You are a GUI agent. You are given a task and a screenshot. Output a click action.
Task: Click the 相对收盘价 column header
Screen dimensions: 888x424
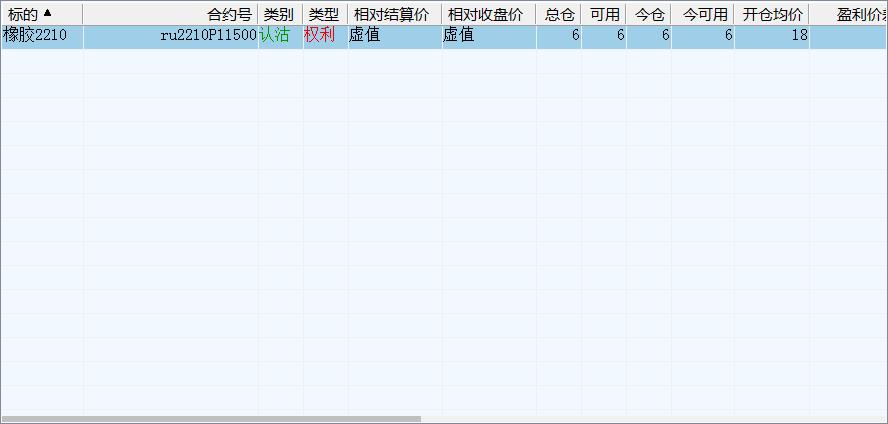[488, 14]
